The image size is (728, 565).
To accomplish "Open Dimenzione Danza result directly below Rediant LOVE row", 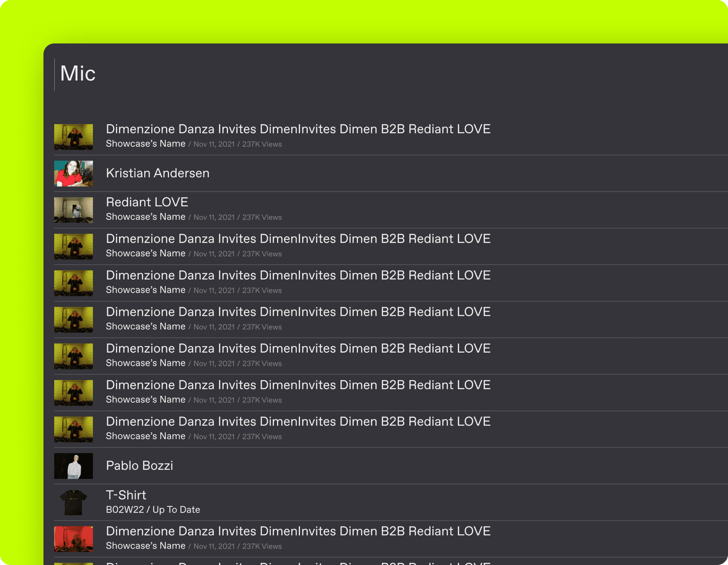I will 298,239.
